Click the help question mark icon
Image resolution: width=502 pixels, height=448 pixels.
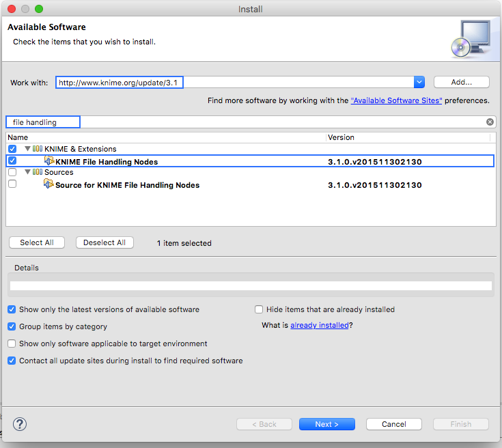[x=20, y=424]
